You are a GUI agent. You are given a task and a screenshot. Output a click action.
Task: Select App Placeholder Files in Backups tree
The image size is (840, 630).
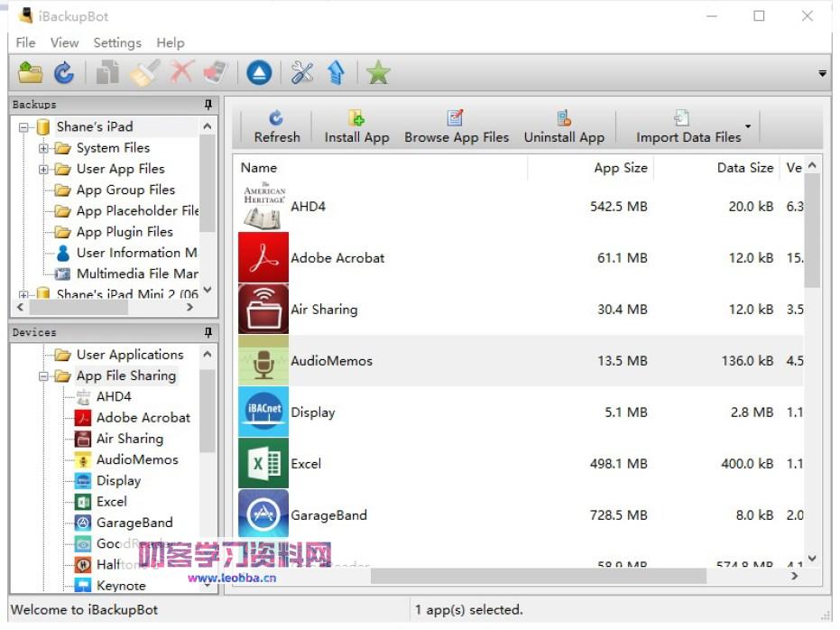pyautogui.click(x=137, y=211)
